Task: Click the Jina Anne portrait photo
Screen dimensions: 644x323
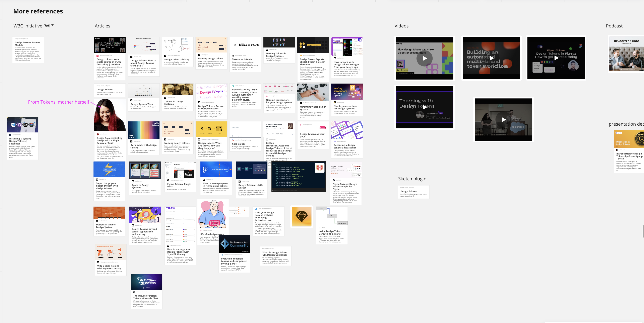Action: pos(110,115)
